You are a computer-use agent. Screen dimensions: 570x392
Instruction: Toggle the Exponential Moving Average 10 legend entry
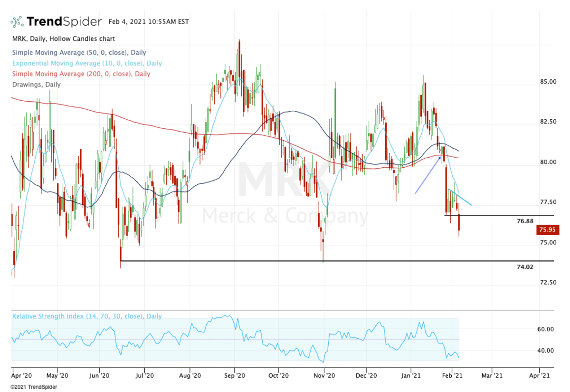[86, 63]
